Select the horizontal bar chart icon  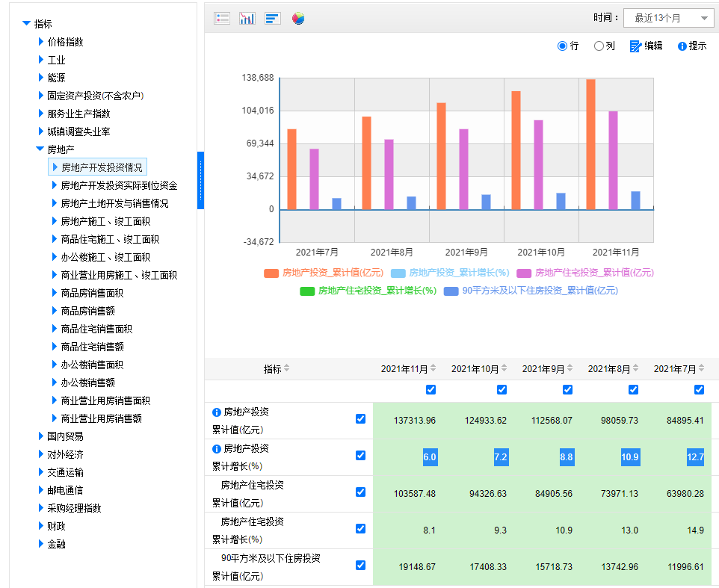[x=272, y=18]
